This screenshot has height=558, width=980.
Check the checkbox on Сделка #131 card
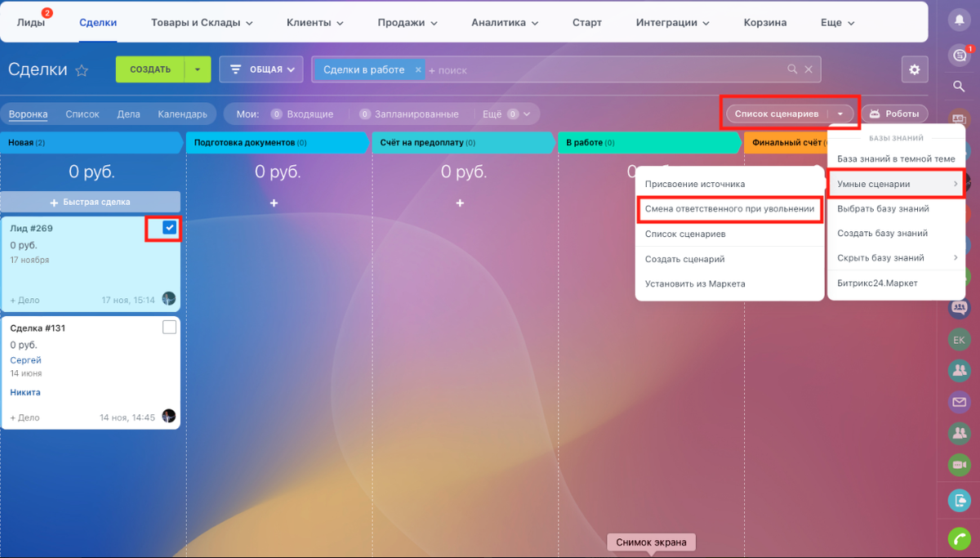pos(169,326)
